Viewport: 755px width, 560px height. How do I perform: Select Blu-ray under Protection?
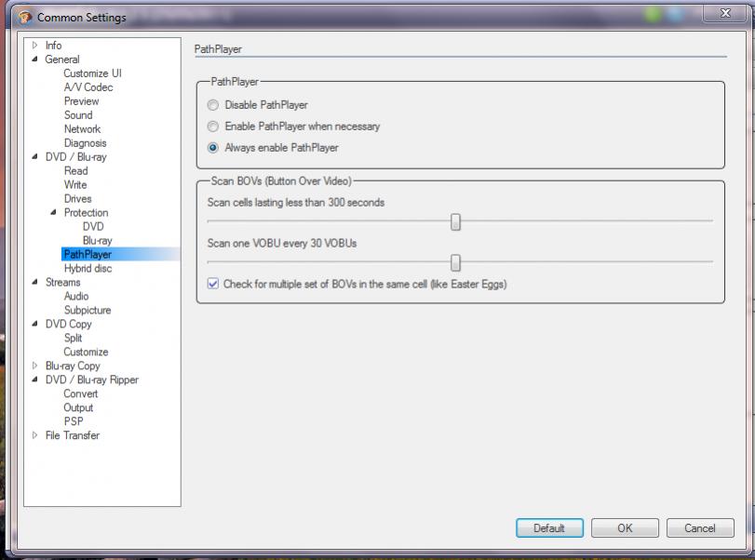point(97,241)
